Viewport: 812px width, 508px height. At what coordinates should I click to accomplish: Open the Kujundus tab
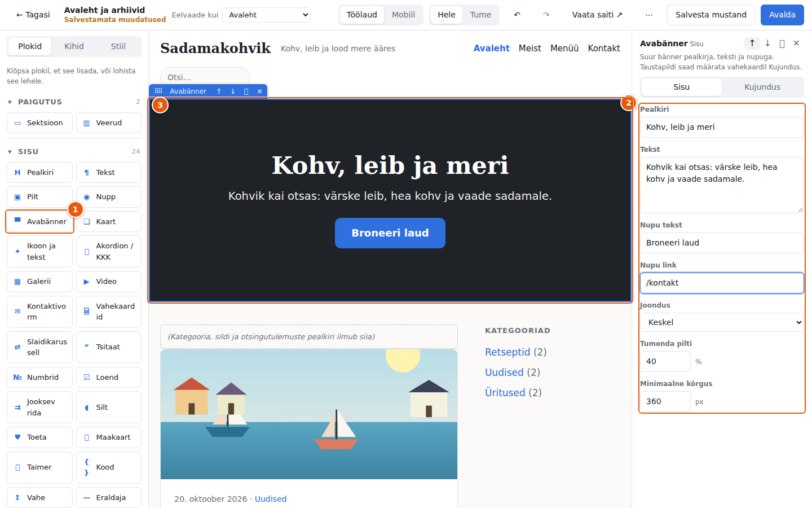(x=762, y=87)
